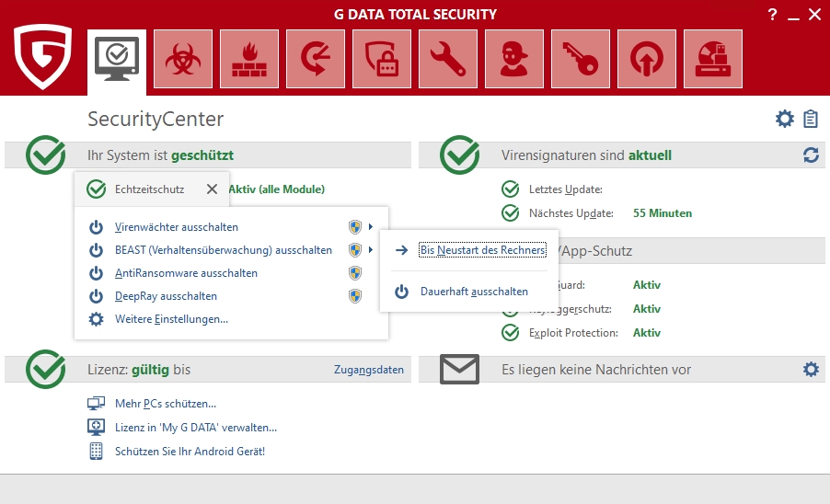Open the Backup tab with circular arrow
This screenshot has height=504, width=830.
coord(316,59)
